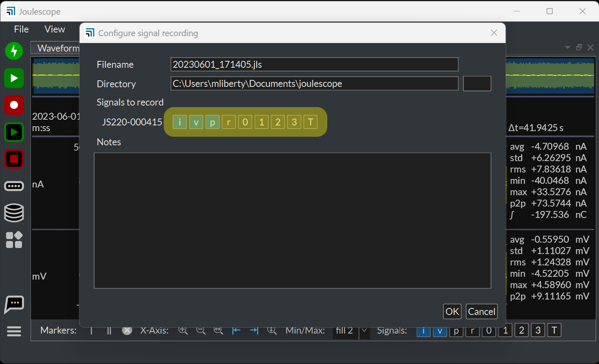
Task: Cancel the signal recording dialog
Action: pos(482,312)
